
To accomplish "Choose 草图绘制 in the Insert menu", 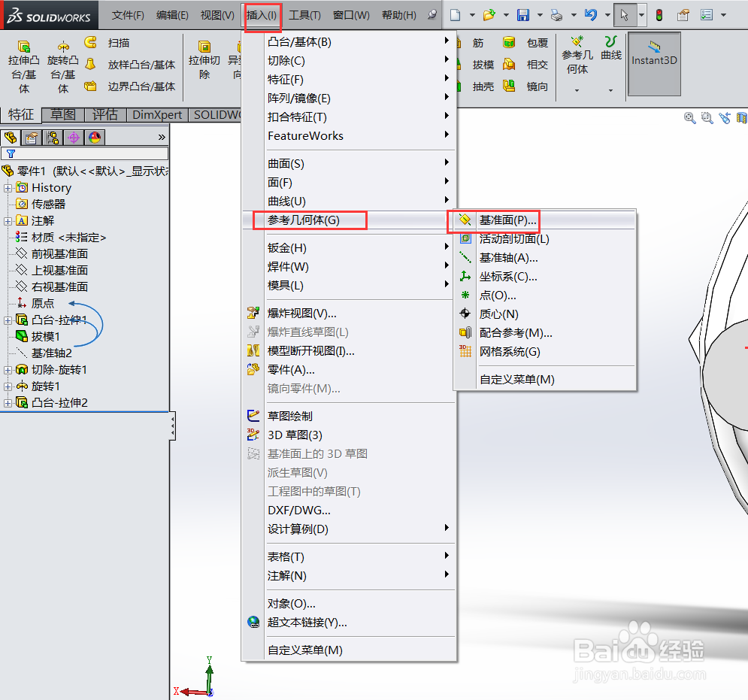I will pos(350,416).
